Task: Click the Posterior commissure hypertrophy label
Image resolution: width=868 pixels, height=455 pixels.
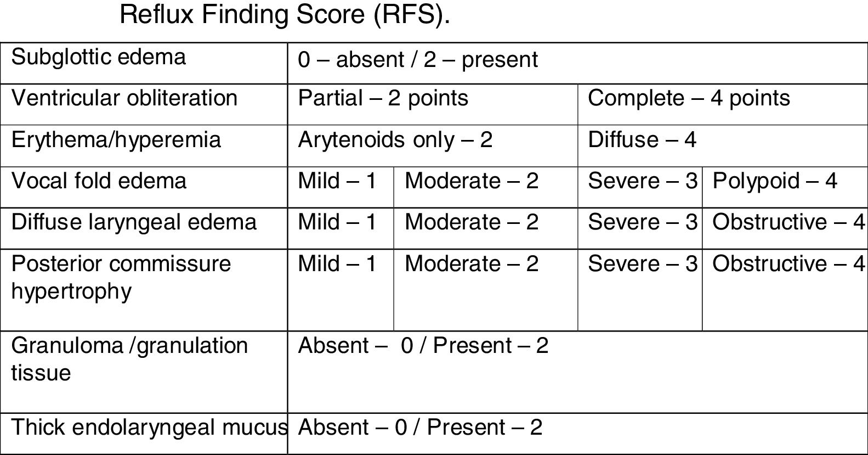Action: 121,277
